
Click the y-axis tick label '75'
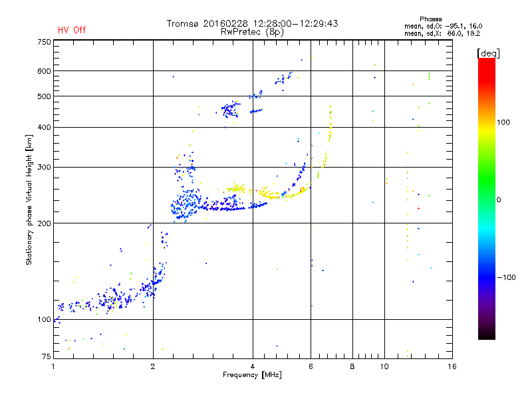(47, 356)
